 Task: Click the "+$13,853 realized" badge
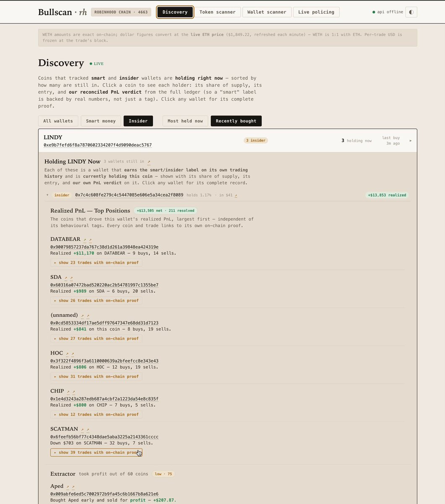point(387,195)
